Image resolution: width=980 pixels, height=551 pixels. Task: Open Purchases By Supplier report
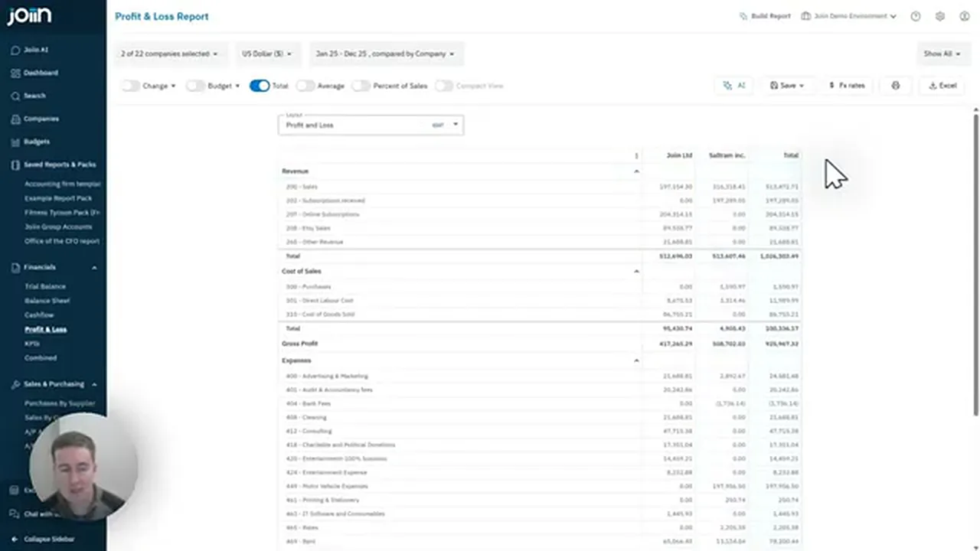[x=60, y=403]
